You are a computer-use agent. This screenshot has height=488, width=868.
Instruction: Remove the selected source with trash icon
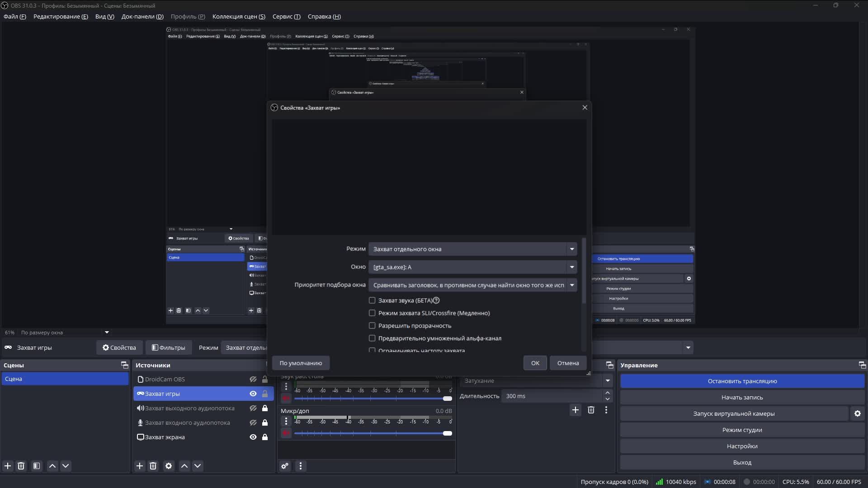(153, 466)
